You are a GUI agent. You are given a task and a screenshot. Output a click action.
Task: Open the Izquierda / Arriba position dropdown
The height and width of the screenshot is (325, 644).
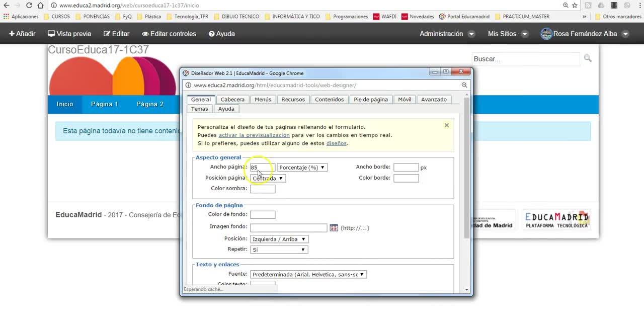279,239
